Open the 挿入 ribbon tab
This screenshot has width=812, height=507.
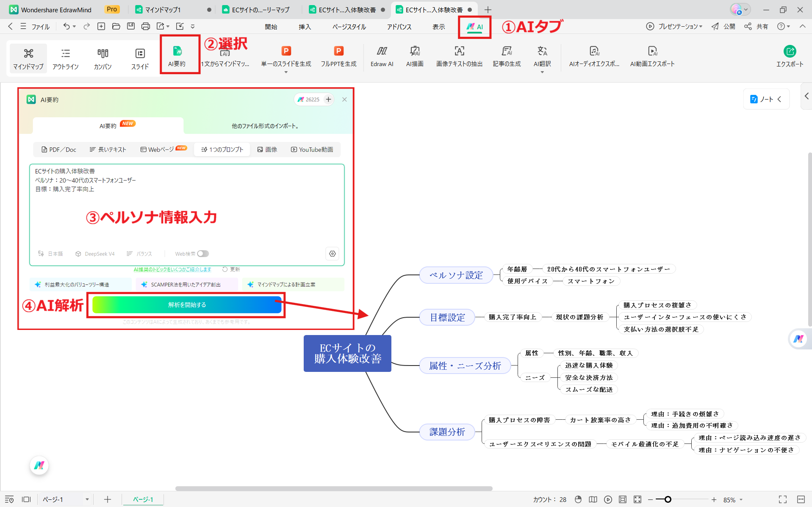pyautogui.click(x=305, y=27)
